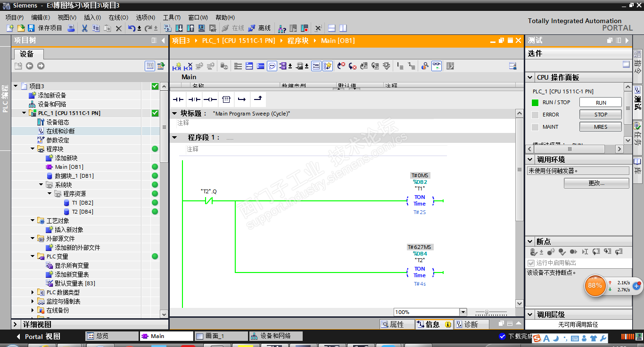The image size is (644, 347).
Task: Click the Cut scissors icon
Action: [x=85, y=28]
